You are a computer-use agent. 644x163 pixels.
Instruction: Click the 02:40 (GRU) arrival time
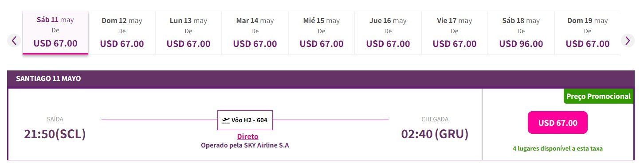coord(435,134)
